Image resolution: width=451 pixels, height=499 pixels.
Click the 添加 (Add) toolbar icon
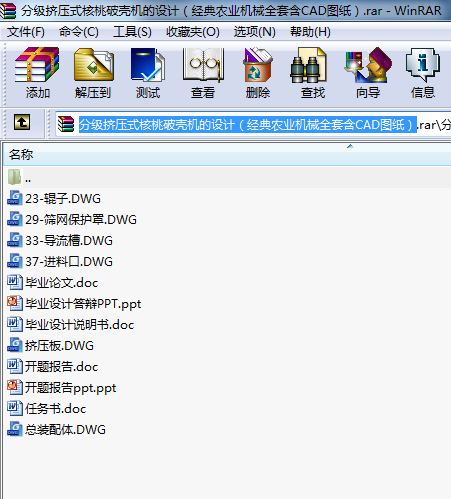[x=37, y=73]
